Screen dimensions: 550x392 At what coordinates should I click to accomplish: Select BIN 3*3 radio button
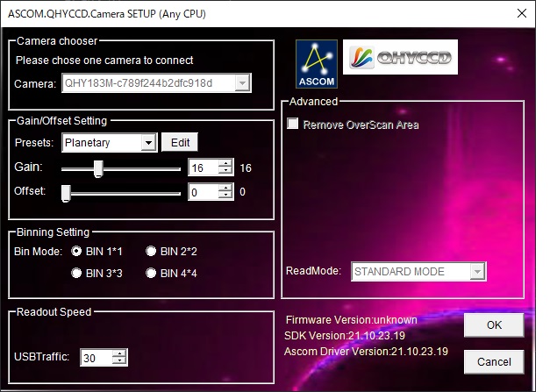click(76, 273)
